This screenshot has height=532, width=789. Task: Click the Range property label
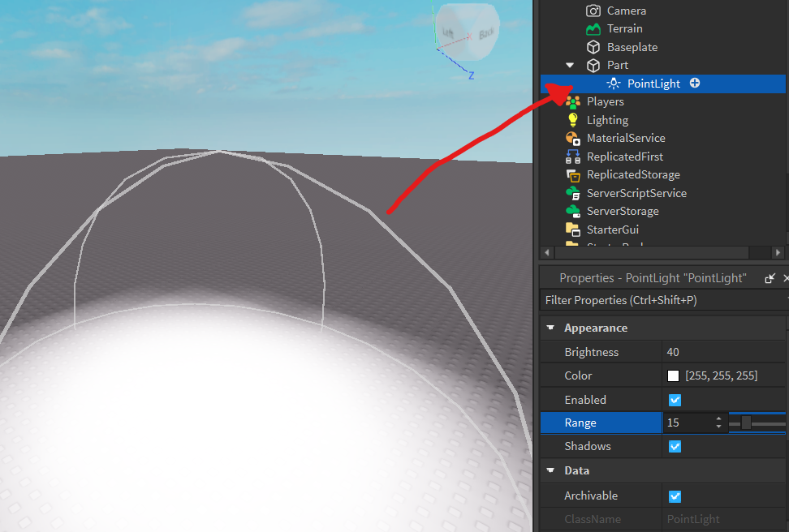(580, 423)
